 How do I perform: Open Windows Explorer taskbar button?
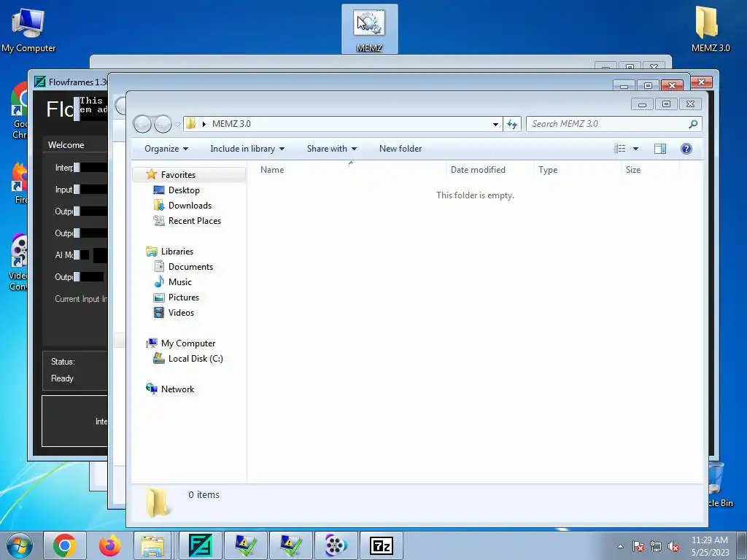(152, 545)
